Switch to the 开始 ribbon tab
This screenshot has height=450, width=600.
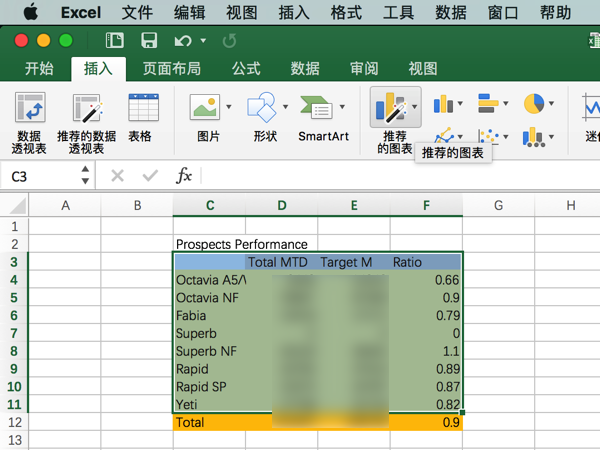coord(39,68)
